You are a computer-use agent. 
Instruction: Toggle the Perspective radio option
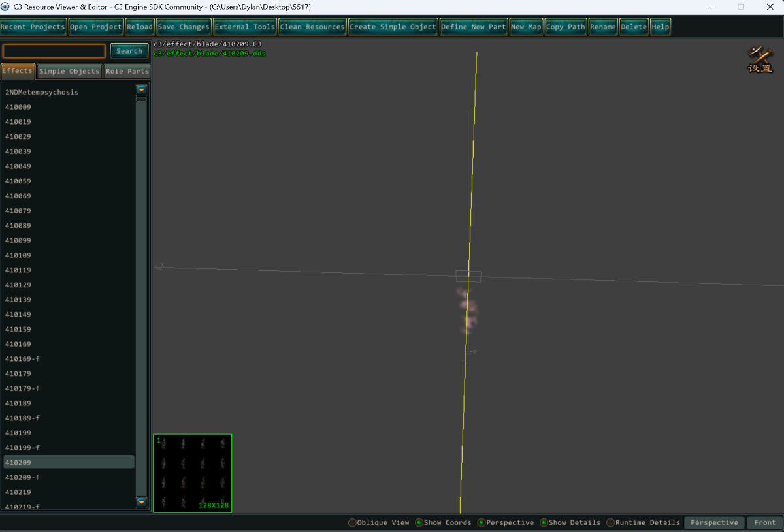(x=482, y=522)
